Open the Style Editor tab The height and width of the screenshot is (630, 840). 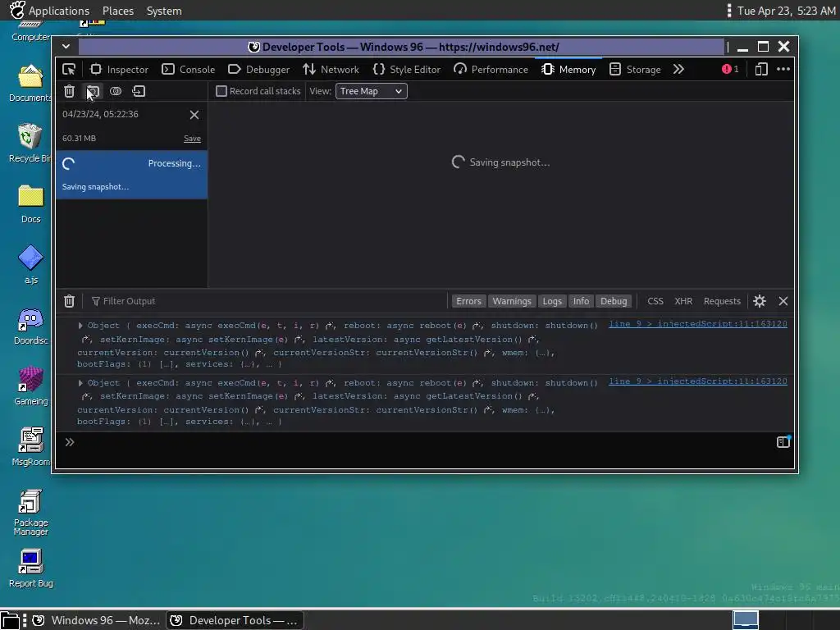tap(407, 69)
